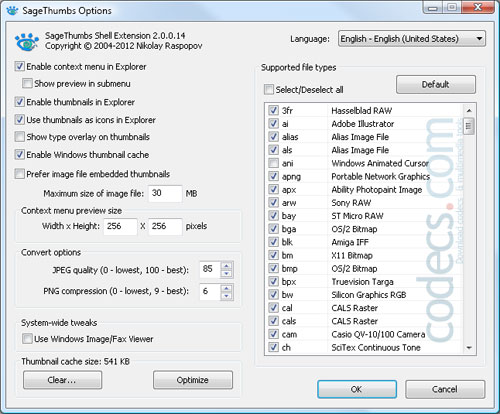This screenshot has height=414, width=500.
Task: Toggle Enable context menu in Explorer
Action: coord(19,66)
